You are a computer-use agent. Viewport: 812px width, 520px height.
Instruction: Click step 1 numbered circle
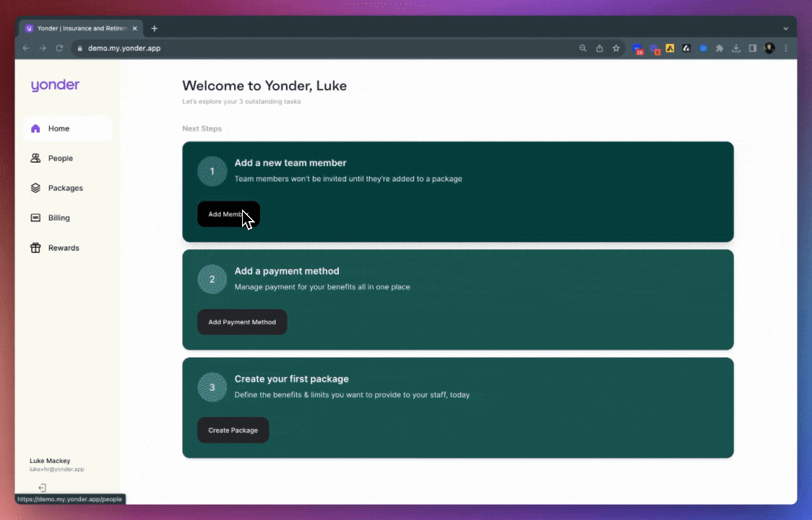click(x=212, y=171)
